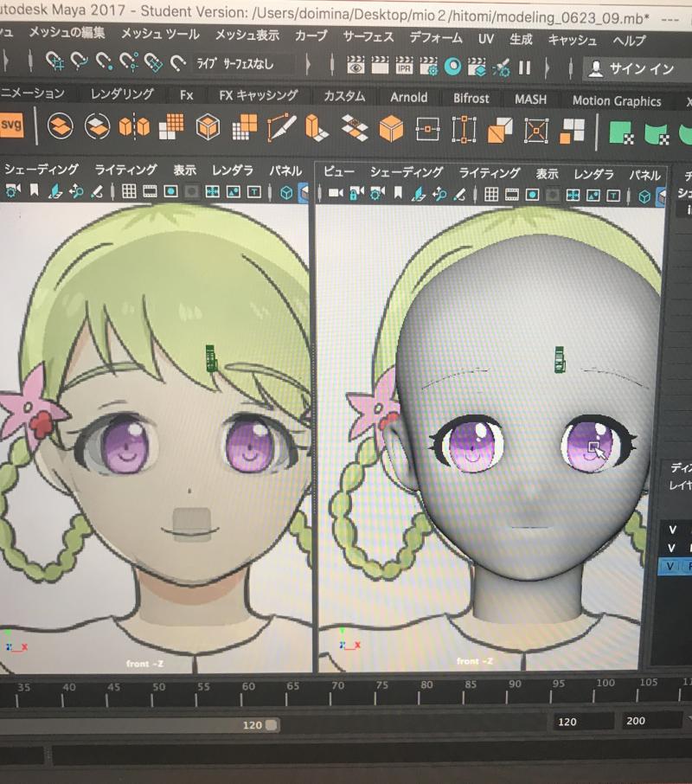Select the Multi-Cut knife tool icon
This screenshot has height=784, width=692.
point(281,128)
